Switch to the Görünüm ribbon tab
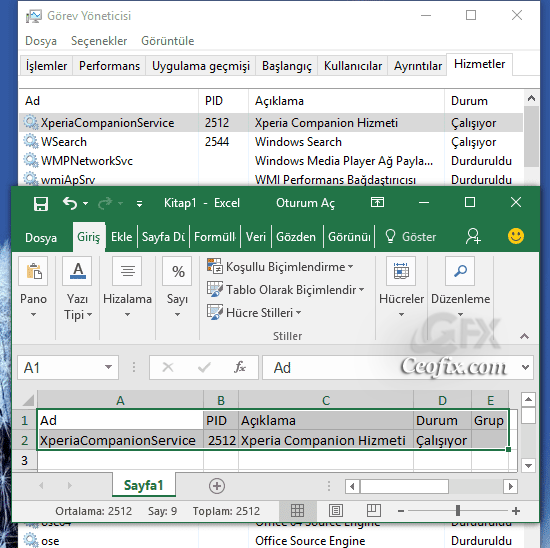 349,237
